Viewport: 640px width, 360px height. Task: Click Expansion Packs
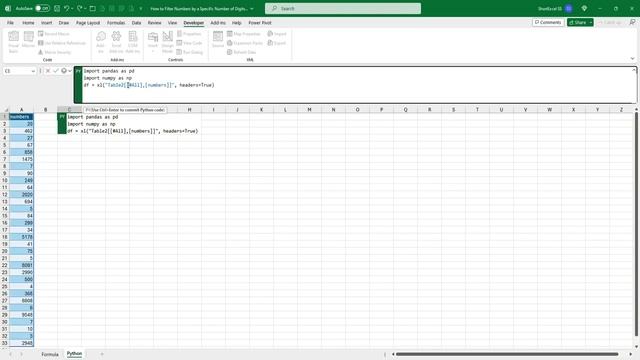tap(245, 43)
